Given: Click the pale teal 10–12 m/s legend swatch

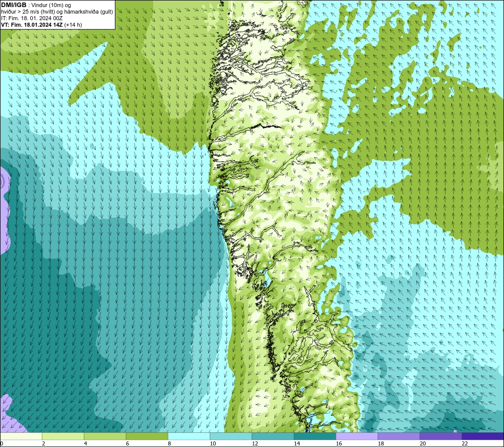Looking at the screenshot, I should (x=231, y=436).
